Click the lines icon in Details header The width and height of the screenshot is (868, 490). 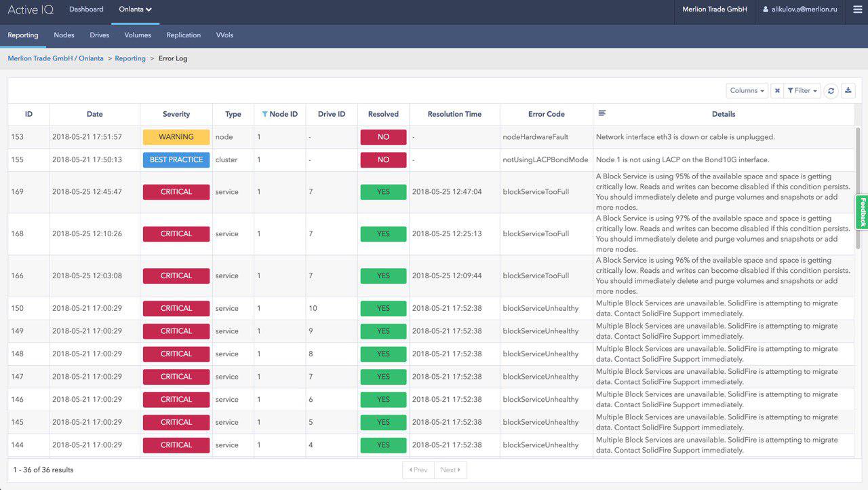point(602,113)
